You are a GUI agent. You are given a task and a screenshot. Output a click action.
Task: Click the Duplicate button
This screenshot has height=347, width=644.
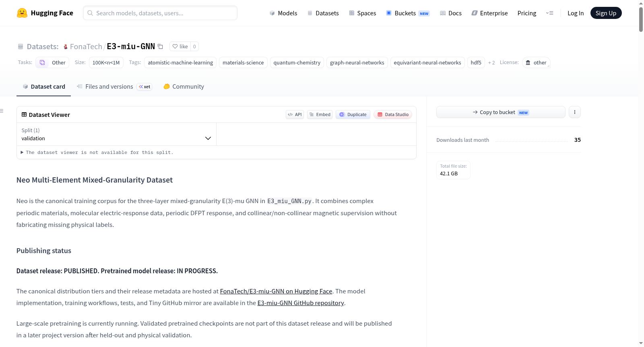tap(353, 114)
